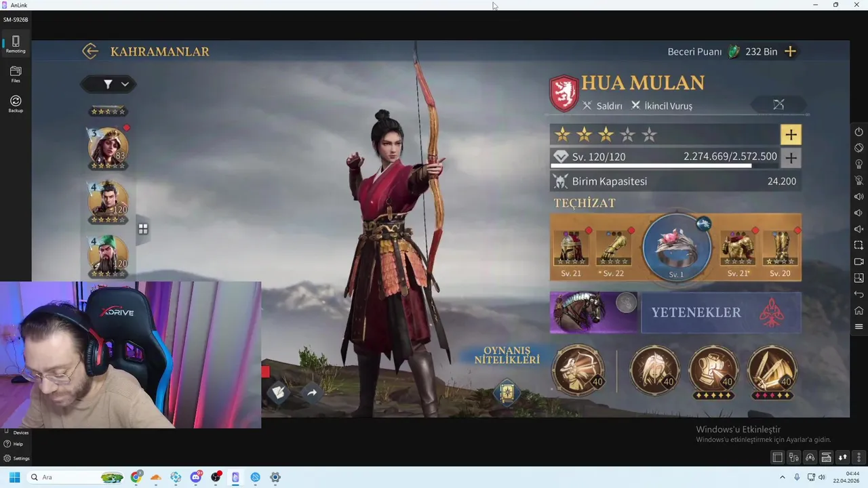Toggle the window layout icon in bottom bar
The image size is (868, 488).
pyautogui.click(x=778, y=457)
